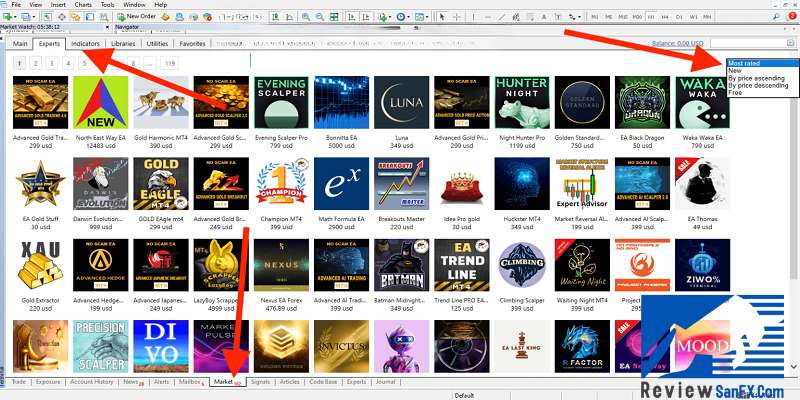Click the Chart Shift toolbar icon

[366, 16]
